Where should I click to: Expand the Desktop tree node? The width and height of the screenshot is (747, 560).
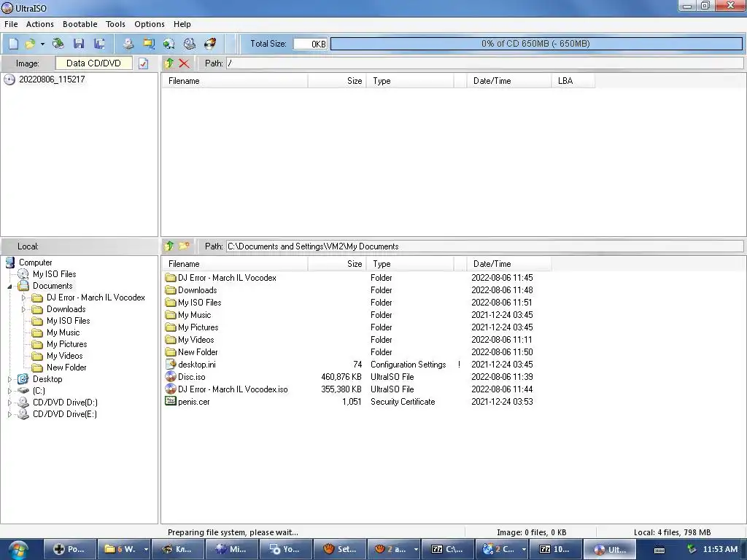pyautogui.click(x=9, y=379)
